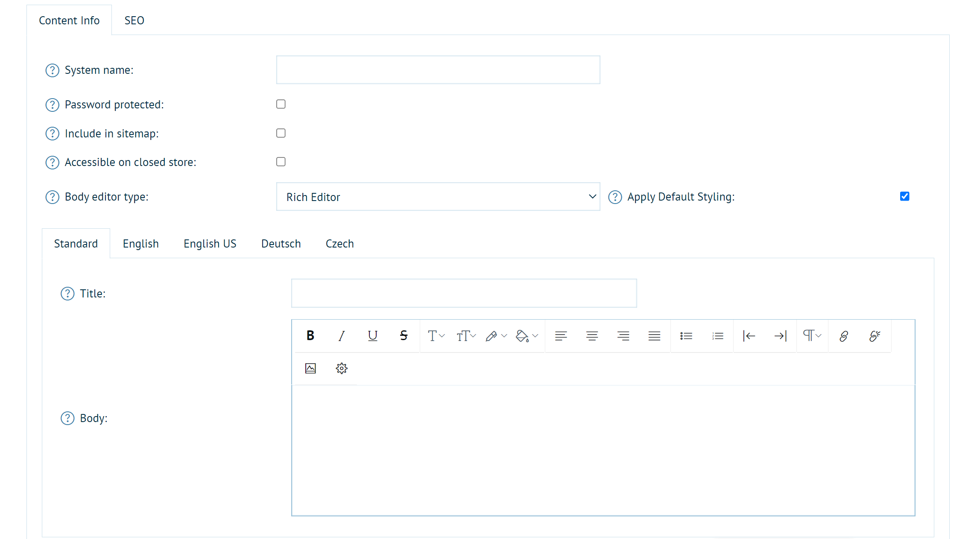Open the paragraph format dropdown
980x539 pixels.
(x=812, y=336)
